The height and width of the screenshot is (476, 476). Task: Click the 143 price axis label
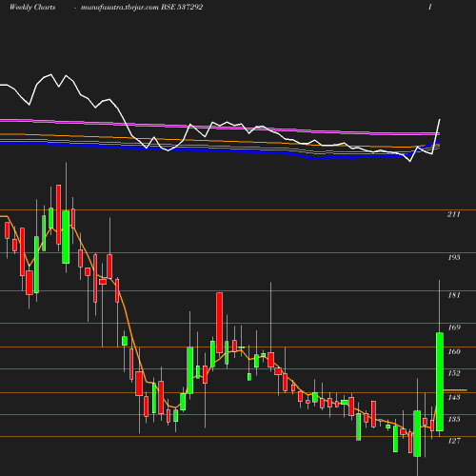click(454, 397)
